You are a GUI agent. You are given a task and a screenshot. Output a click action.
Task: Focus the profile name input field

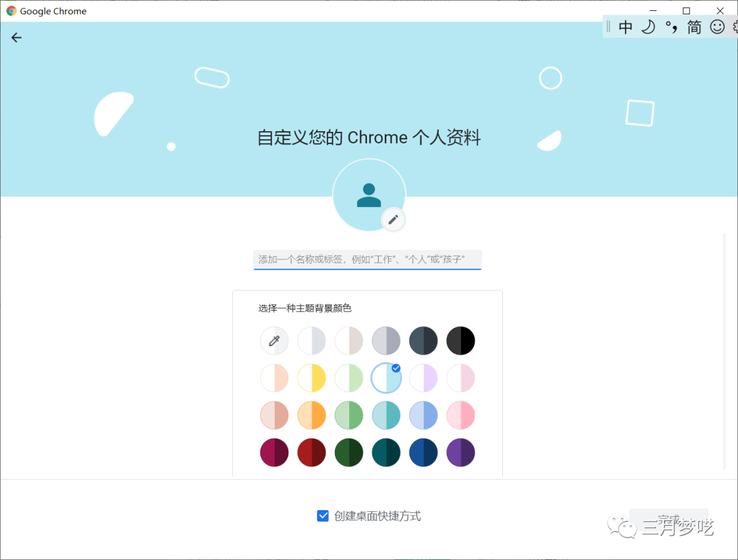[x=367, y=260]
